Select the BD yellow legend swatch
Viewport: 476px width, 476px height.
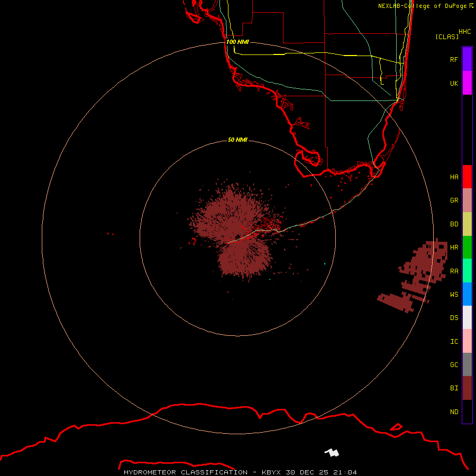[x=467, y=224]
